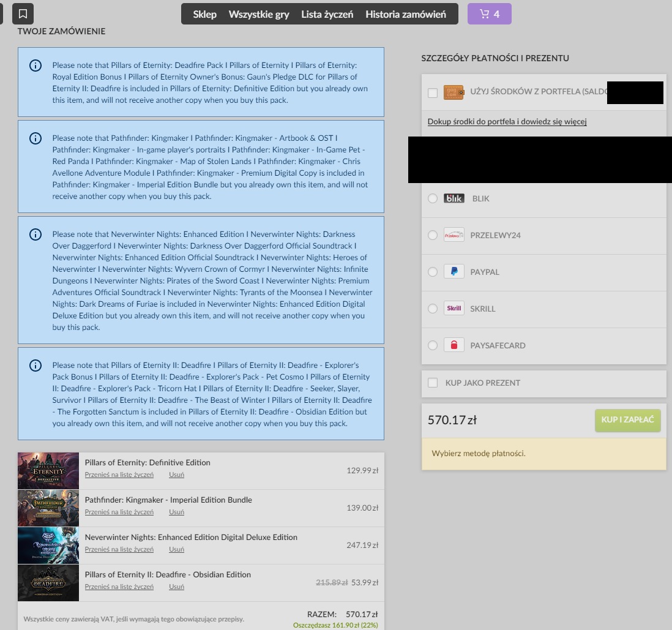Open Dokup środki do portfela link
This screenshot has width=672, height=630.
[507, 121]
